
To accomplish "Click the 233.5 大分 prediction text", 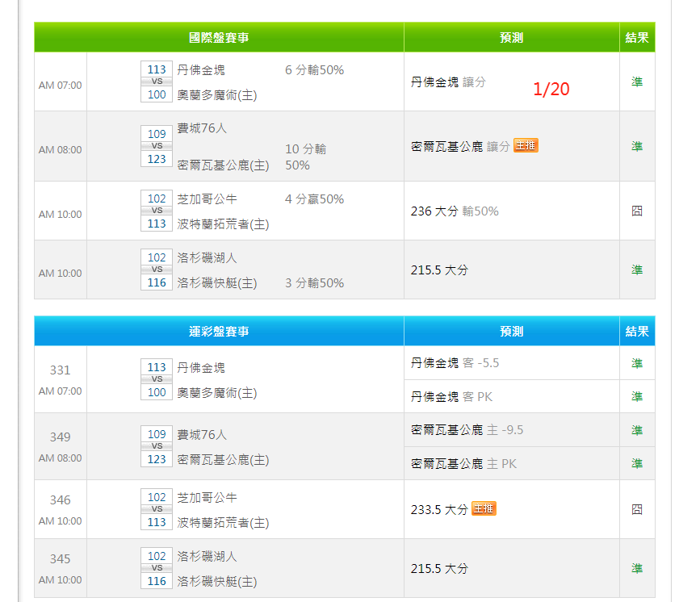I will click(x=439, y=510).
